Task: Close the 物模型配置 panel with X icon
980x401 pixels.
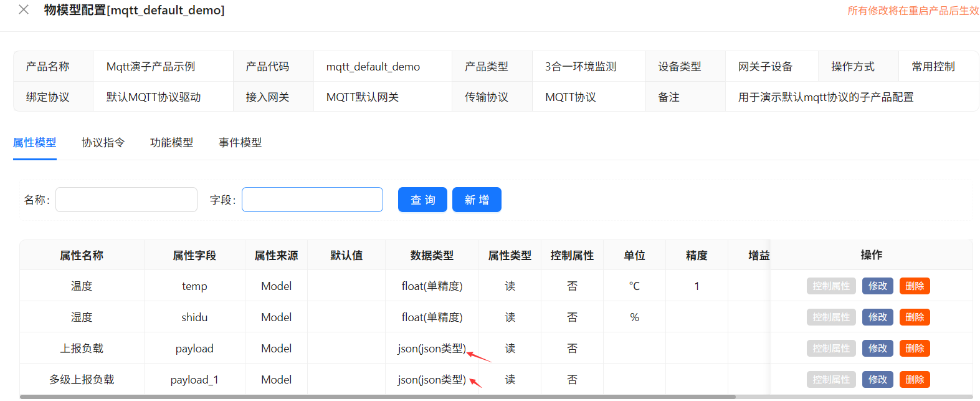Action: 24,10
